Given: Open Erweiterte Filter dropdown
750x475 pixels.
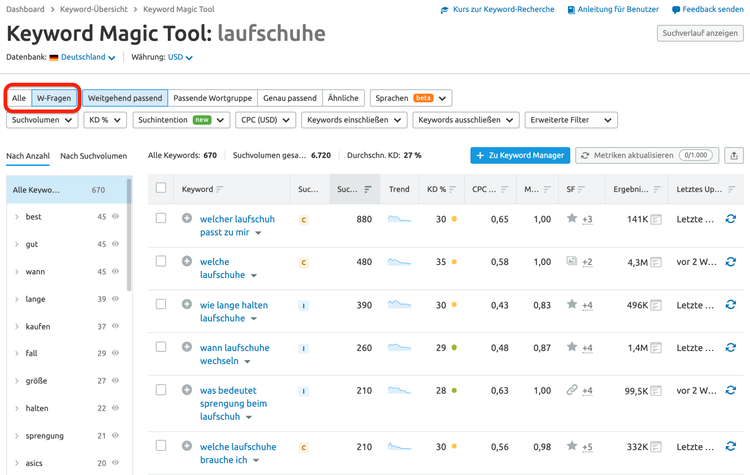Looking at the screenshot, I should coord(571,120).
